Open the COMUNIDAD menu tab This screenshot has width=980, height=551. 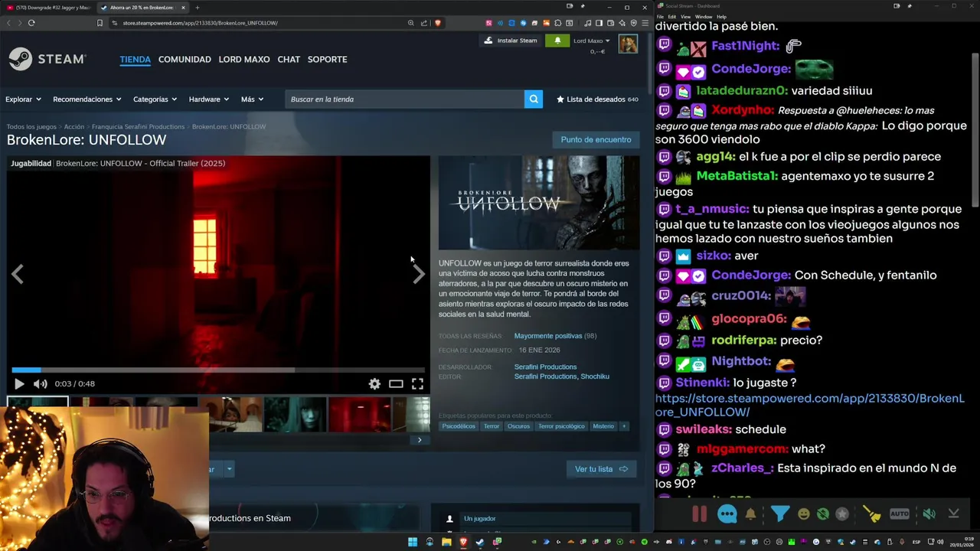tap(185, 59)
